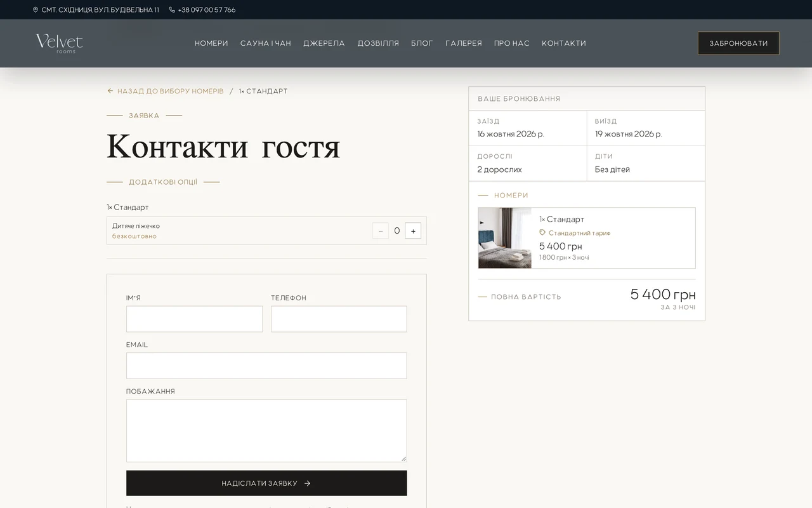This screenshot has height=508, width=812.
Task: Click the Стандарт room thumbnail photo
Action: pyautogui.click(x=505, y=238)
